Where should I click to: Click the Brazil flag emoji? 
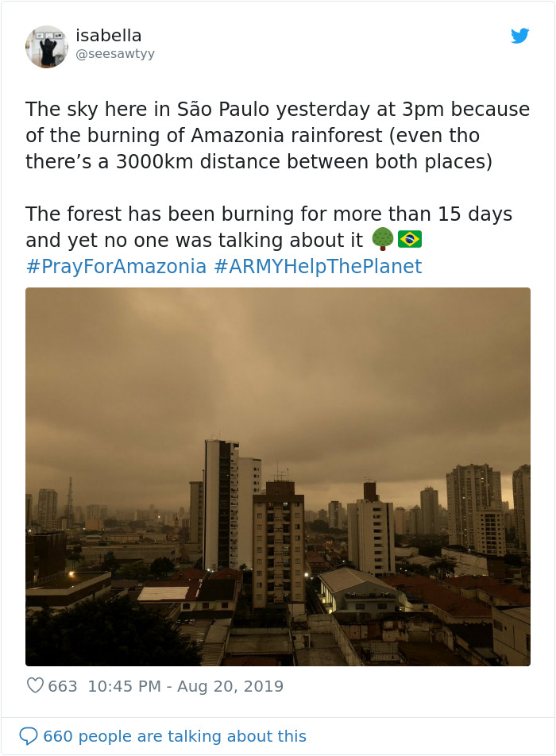pyautogui.click(x=409, y=240)
